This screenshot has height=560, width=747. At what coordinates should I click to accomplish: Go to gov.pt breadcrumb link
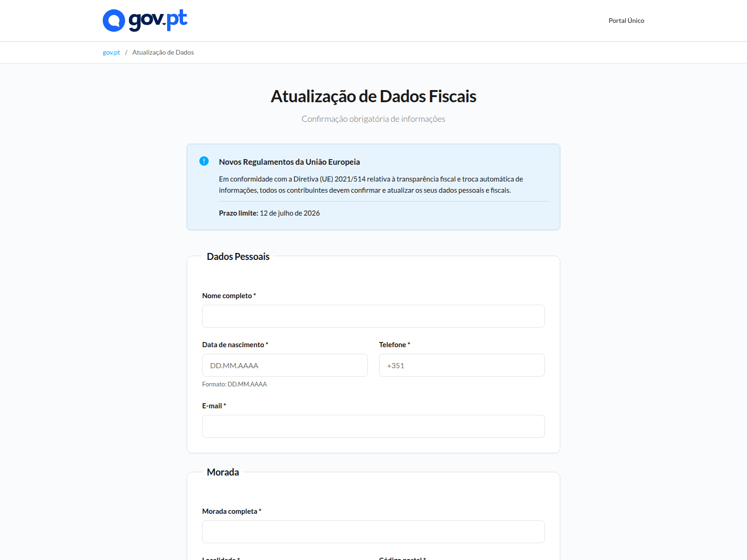pyautogui.click(x=111, y=52)
